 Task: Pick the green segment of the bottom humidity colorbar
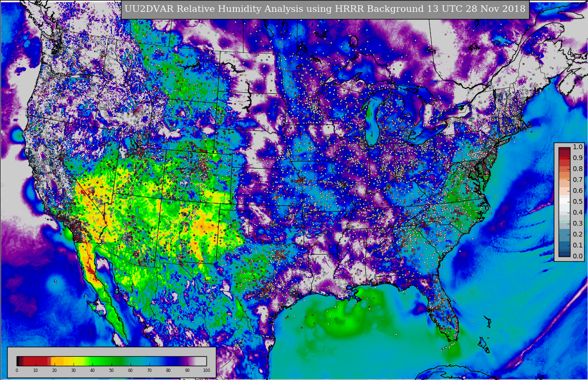(x=107, y=361)
